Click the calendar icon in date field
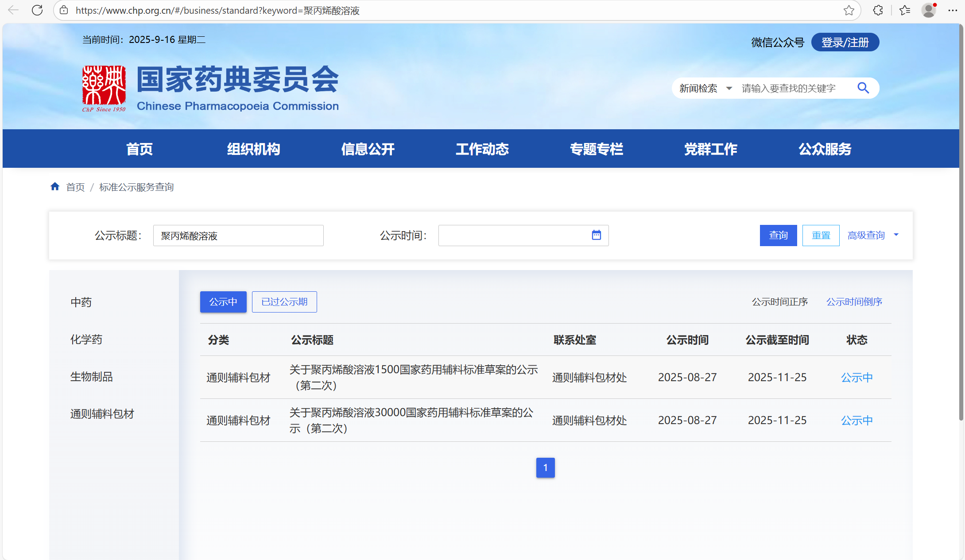Viewport: 965px width, 560px height. 596,235
